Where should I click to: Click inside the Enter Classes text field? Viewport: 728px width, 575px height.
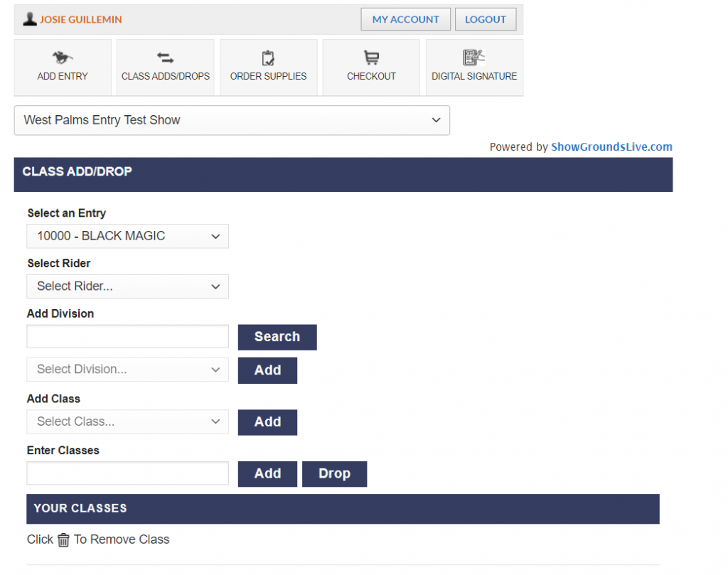point(127,473)
